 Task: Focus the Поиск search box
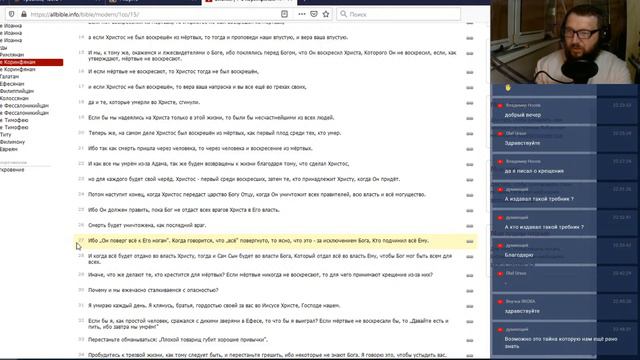398,14
